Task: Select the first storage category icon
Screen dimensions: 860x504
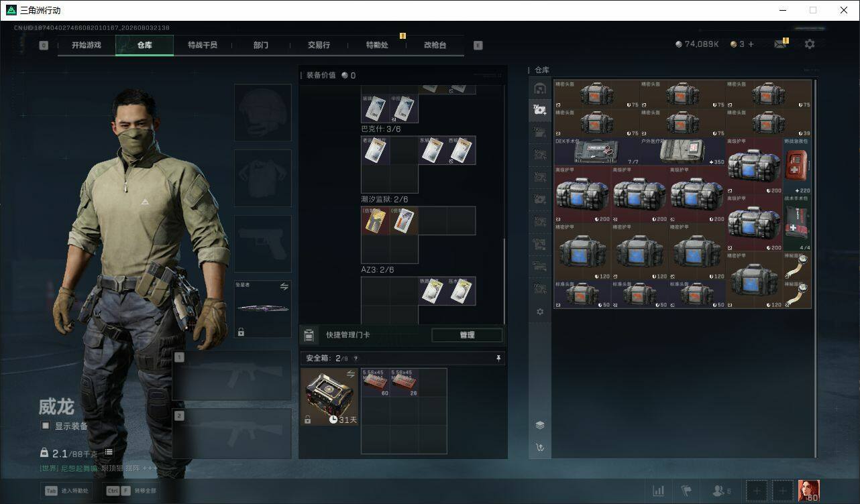Action: [540, 88]
